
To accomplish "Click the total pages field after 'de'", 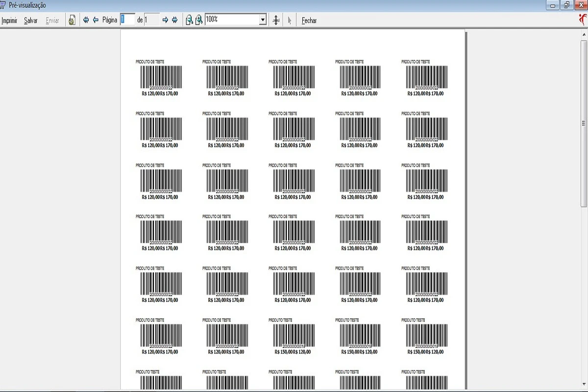I will click(x=151, y=20).
